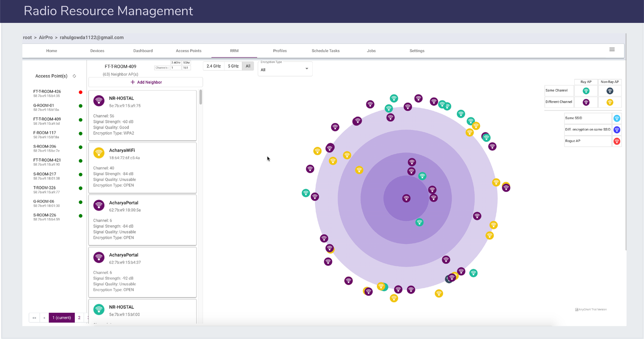Click the Rogue AP red legend icon
This screenshot has width=644, height=339.
pos(617,141)
